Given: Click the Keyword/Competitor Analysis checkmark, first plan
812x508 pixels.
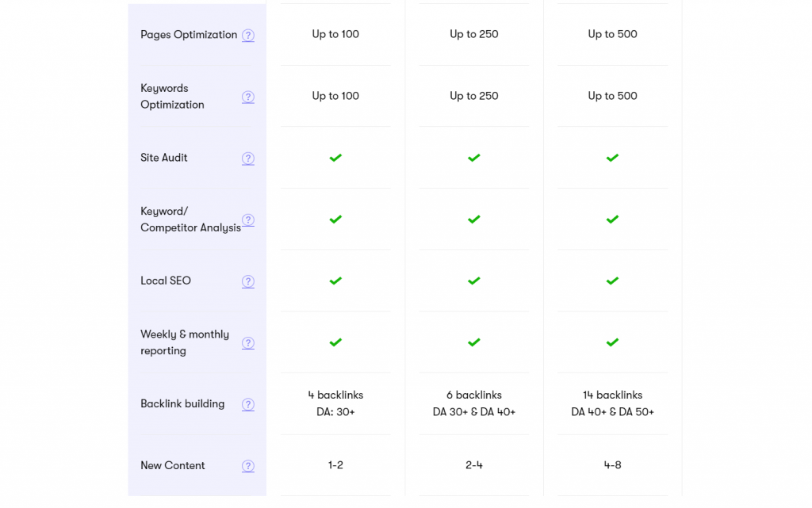Looking at the screenshot, I should pos(335,220).
